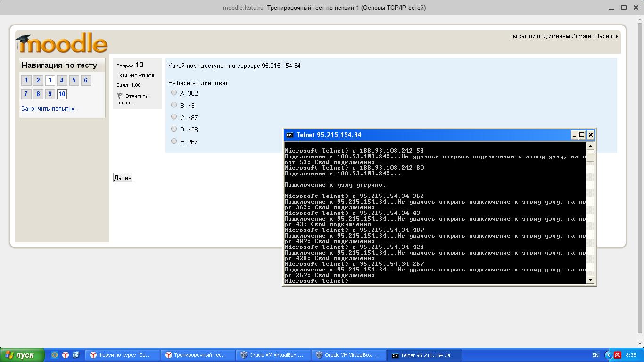Click the 8:38 system clock
The width and height of the screenshot is (644, 362).
tap(631, 355)
